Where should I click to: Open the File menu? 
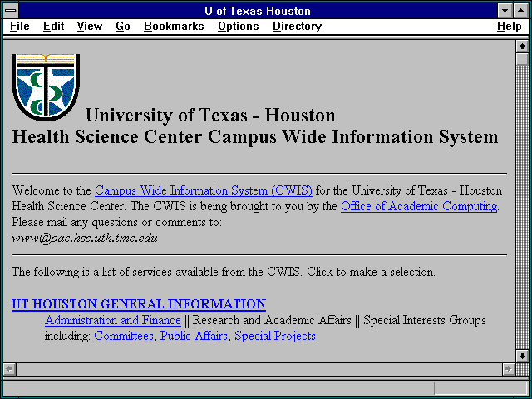pyautogui.click(x=20, y=27)
